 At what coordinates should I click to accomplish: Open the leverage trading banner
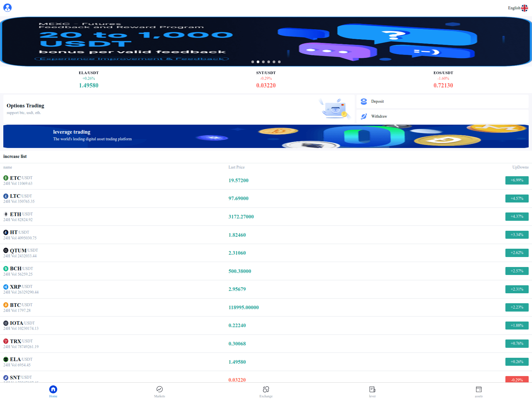pos(266,136)
